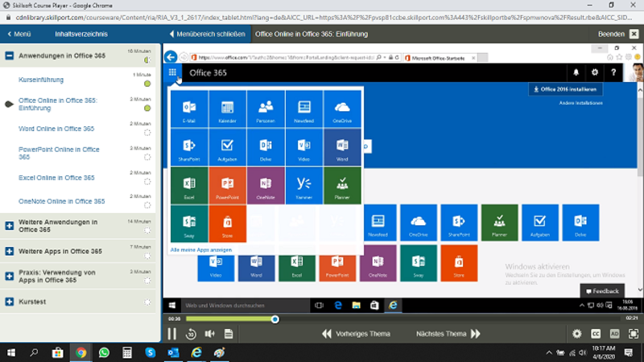Expand Praxis: Verwendung von Apps section
This screenshot has width=644, height=362.
[9, 276]
